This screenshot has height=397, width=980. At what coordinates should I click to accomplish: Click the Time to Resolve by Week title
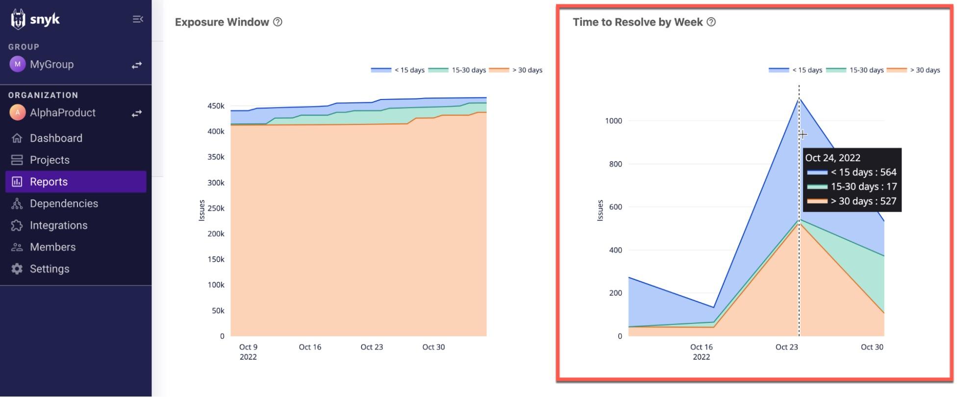click(x=638, y=22)
